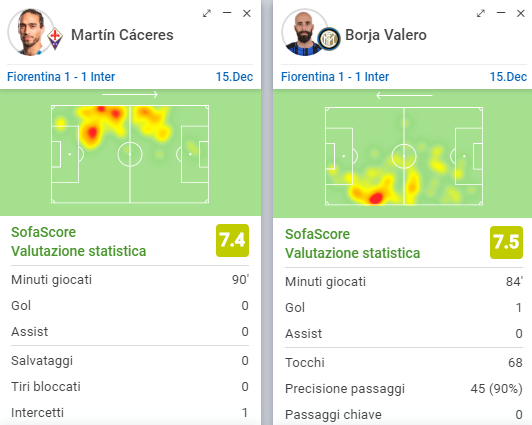Click the Fiorentina club crest icon
The height and width of the screenshot is (425, 532).
click(x=55, y=39)
